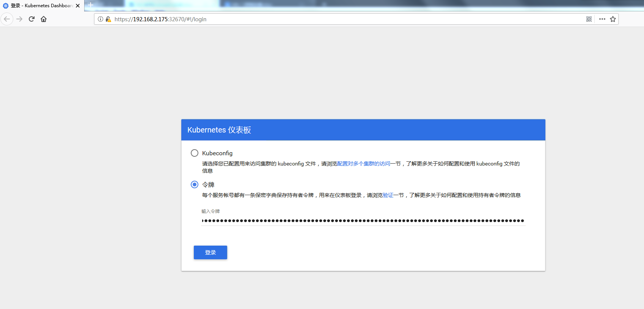Click the 登录 sign-in button
The image size is (644, 309).
point(210,252)
